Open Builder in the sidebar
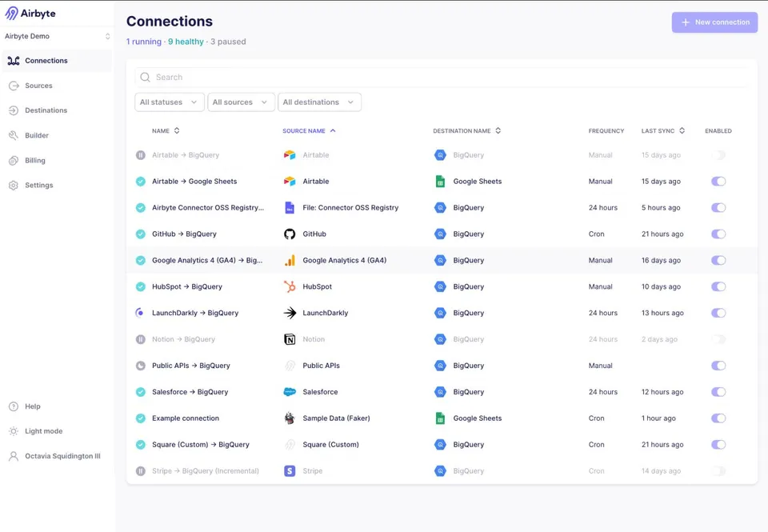 pyautogui.click(x=58, y=135)
